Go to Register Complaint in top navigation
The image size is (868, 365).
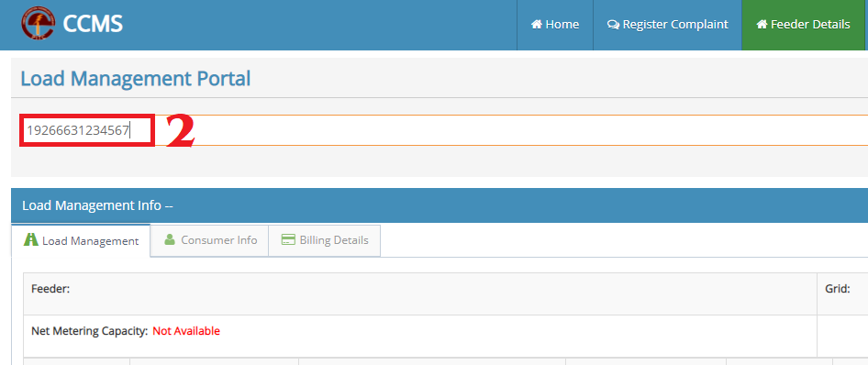(x=667, y=25)
